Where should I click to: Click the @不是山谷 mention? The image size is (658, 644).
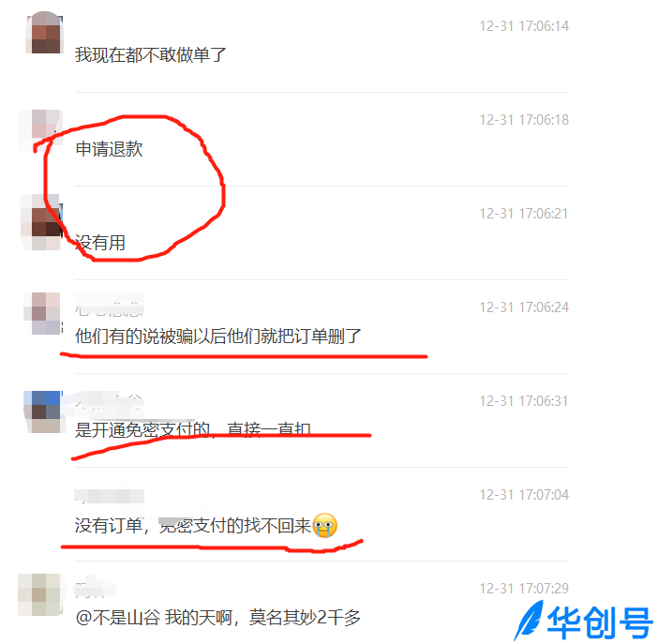click(118, 618)
